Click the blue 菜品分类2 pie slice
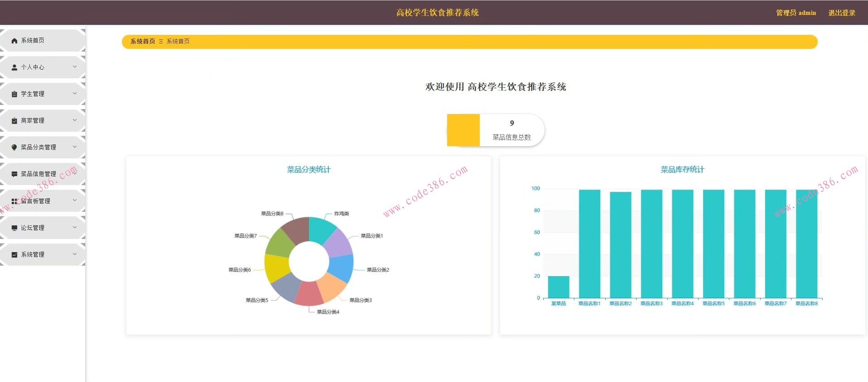The width and height of the screenshot is (868, 382). click(x=341, y=268)
